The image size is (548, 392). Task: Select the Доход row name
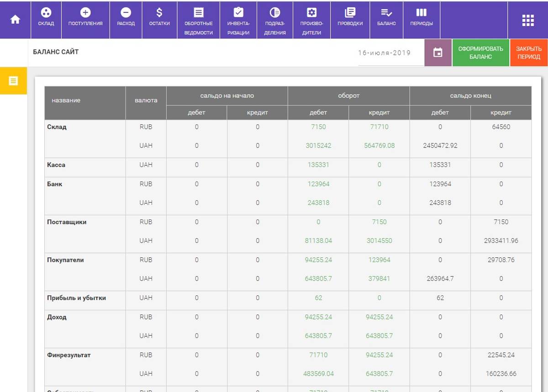57,317
